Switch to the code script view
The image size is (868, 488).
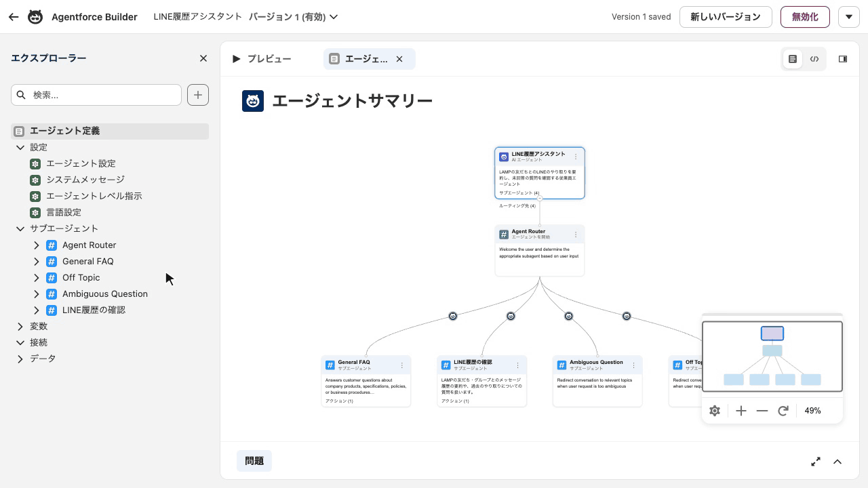814,59
